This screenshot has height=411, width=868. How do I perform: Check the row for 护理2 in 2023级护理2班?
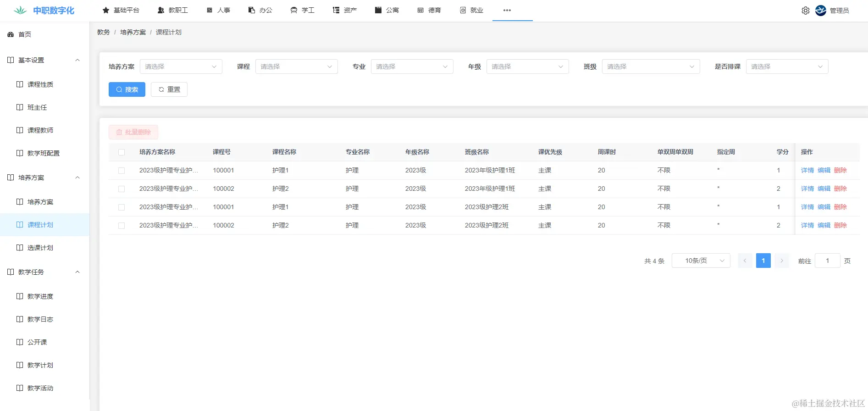click(122, 226)
